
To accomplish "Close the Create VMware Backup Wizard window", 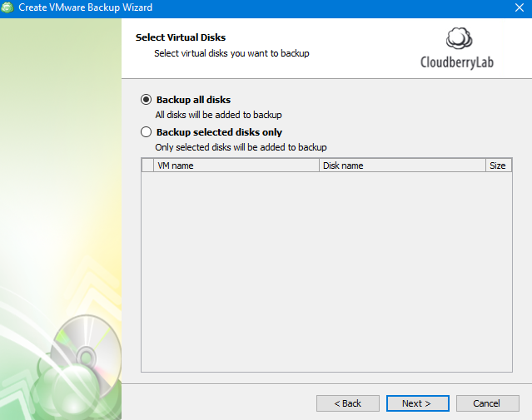I will [x=520, y=7].
